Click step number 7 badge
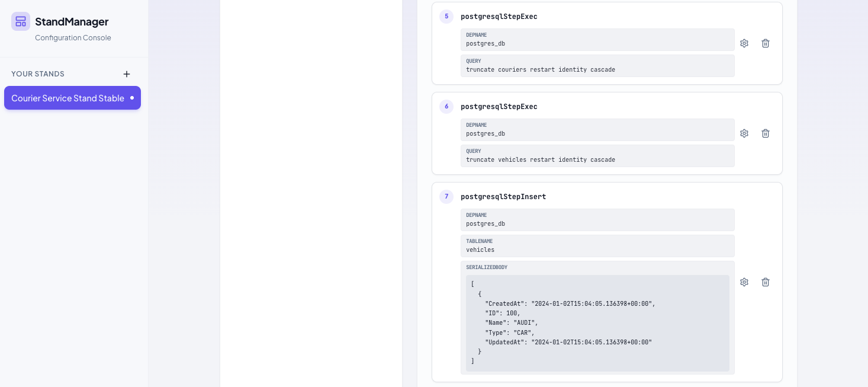This screenshot has height=387, width=868. (x=446, y=197)
